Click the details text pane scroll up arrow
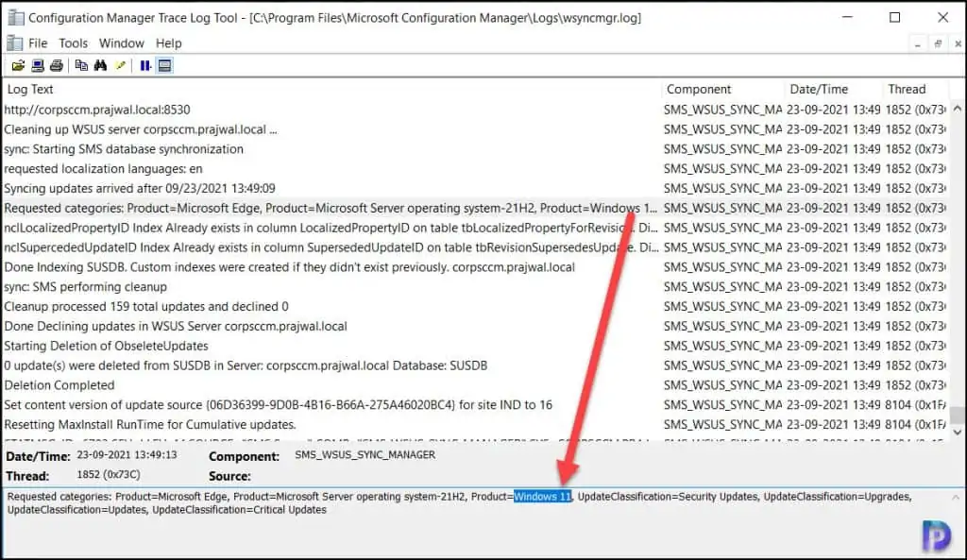 (956, 497)
